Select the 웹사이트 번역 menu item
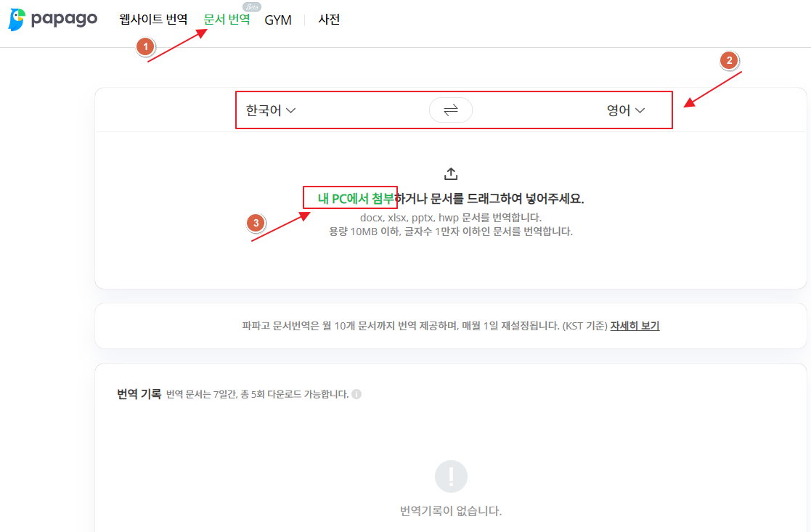811x532 pixels. tap(154, 20)
